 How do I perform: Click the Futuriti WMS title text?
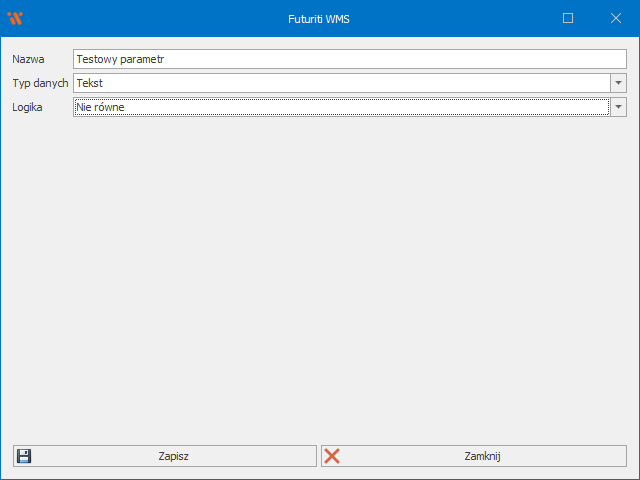pyautogui.click(x=319, y=18)
